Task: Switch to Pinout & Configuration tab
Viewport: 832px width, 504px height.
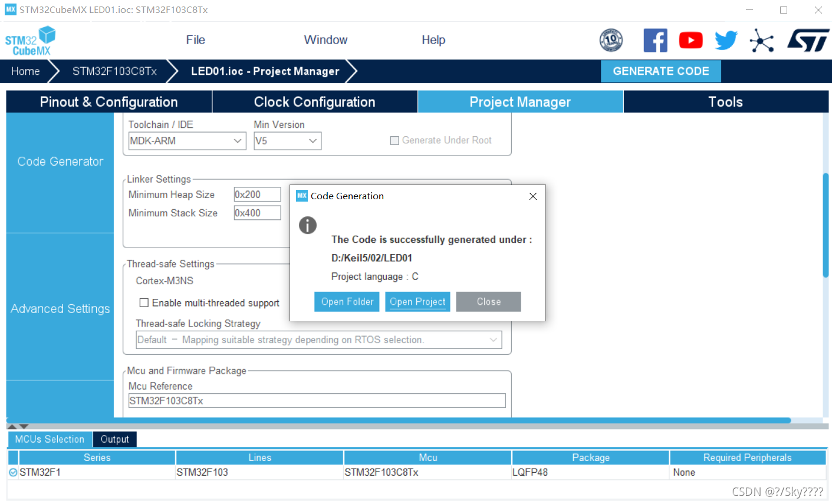Action: pyautogui.click(x=109, y=101)
